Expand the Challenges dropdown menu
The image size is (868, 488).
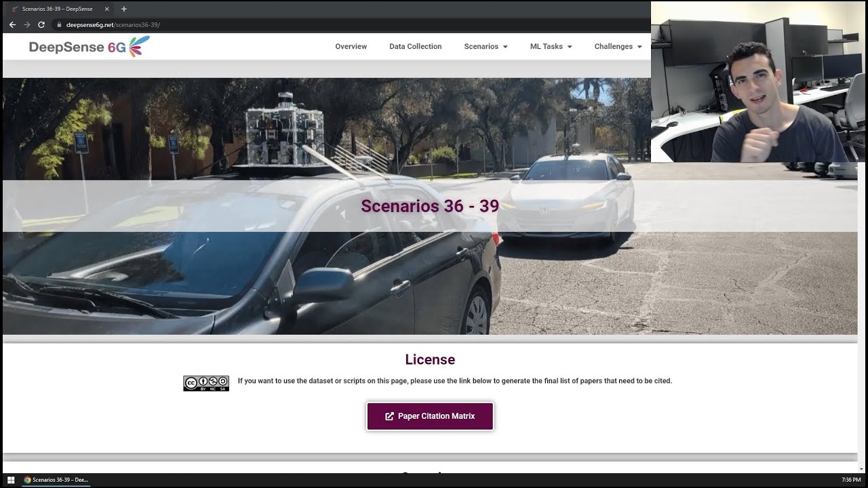click(x=618, y=46)
